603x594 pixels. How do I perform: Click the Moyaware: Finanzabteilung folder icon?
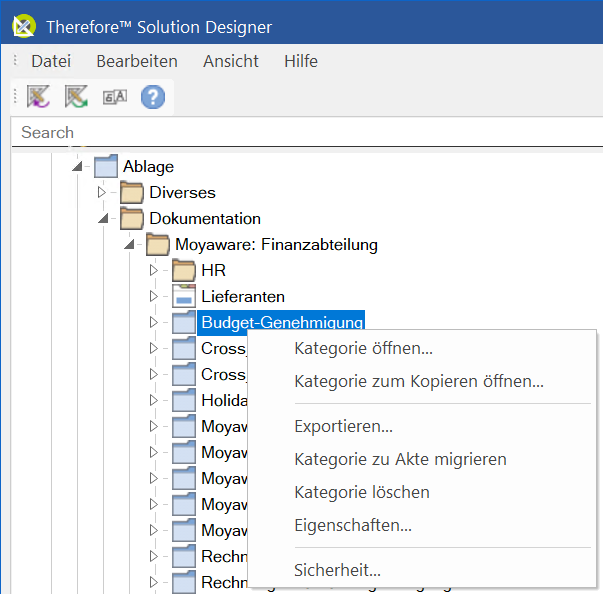click(158, 245)
